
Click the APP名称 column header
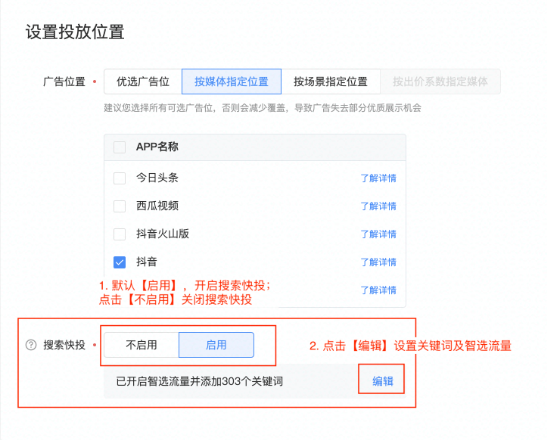pos(157,147)
